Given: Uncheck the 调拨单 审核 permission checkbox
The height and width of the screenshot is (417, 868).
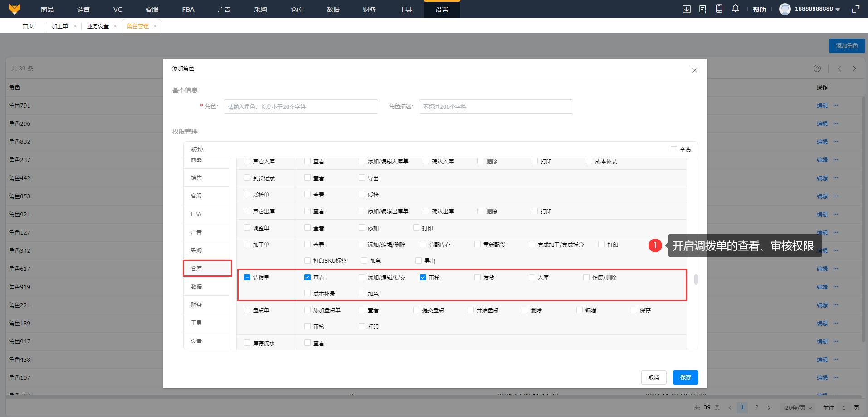Looking at the screenshot, I should coord(423,277).
